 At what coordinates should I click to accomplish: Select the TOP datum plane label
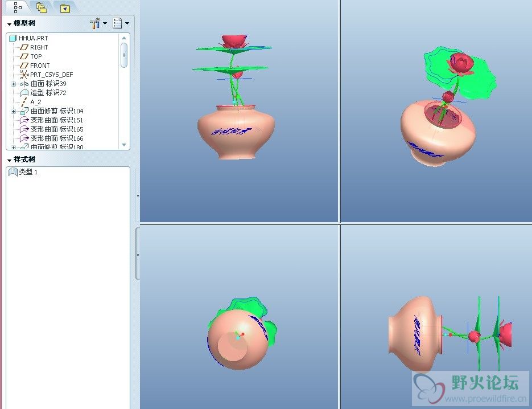(x=36, y=56)
